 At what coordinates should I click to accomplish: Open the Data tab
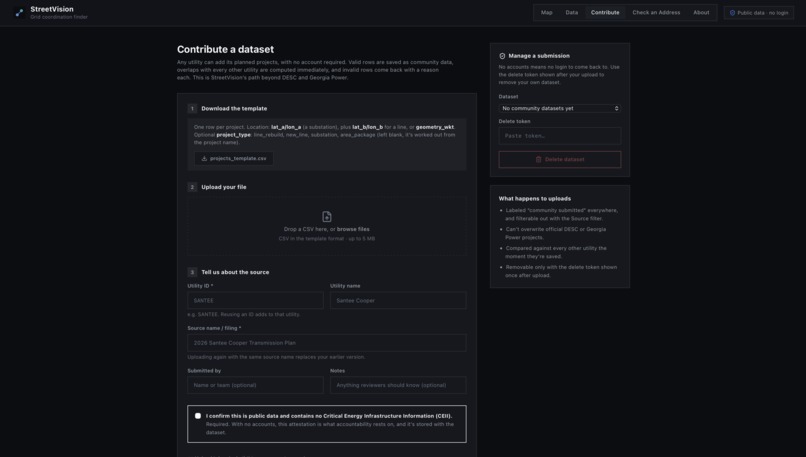[x=572, y=12]
